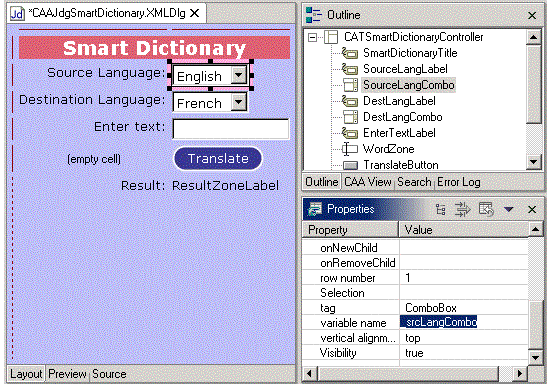Select the onRemoveChild property row
The height and width of the screenshot is (384, 547).
pos(415,263)
